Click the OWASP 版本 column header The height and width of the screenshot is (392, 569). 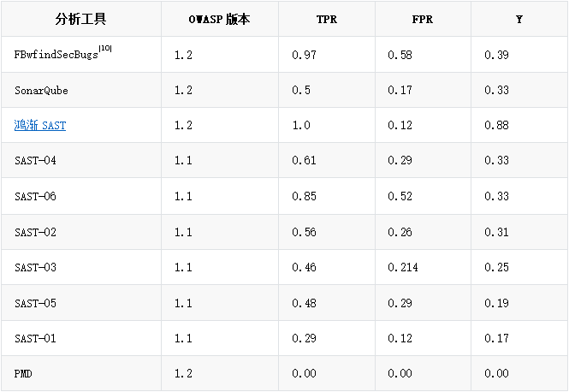(x=220, y=19)
